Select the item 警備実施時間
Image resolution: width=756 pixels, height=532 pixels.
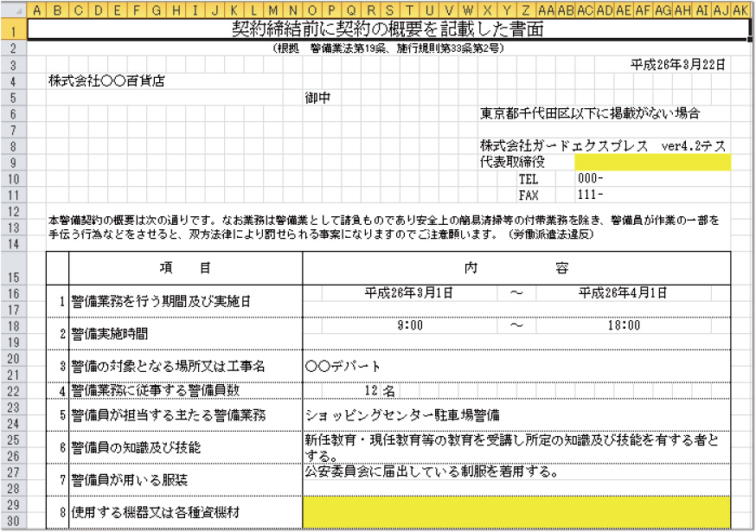pos(110,334)
